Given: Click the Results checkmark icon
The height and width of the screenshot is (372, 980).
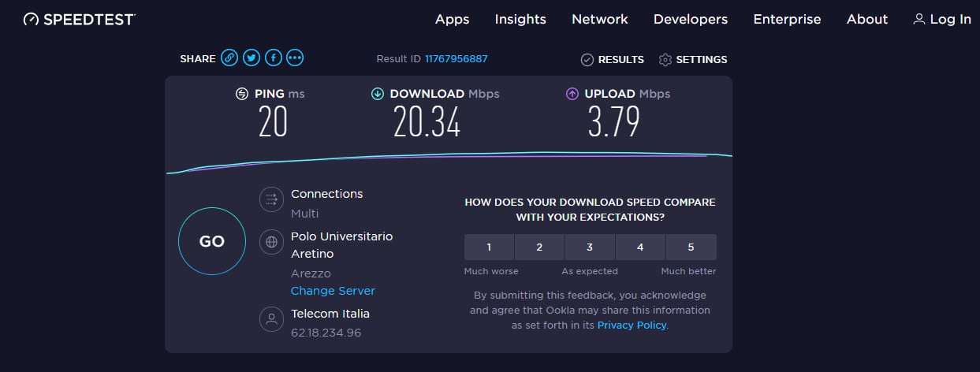Looking at the screenshot, I should click(587, 60).
